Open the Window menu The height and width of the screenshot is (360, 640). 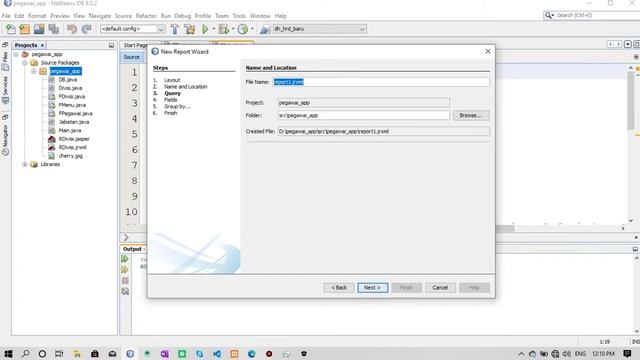[x=260, y=16]
